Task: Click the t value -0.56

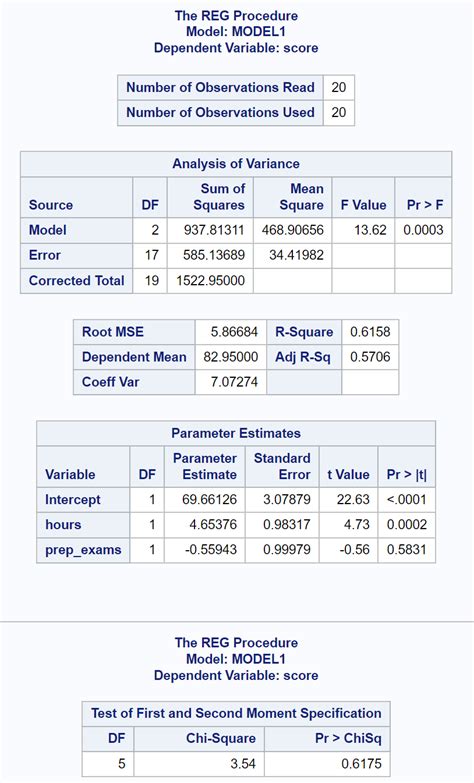Action: pos(355,550)
